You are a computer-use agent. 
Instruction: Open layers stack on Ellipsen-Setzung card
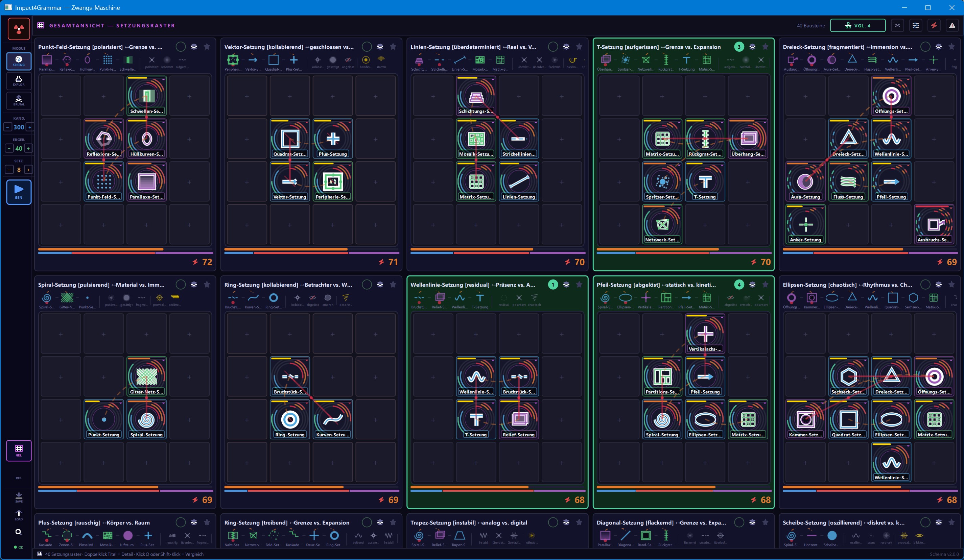click(938, 285)
